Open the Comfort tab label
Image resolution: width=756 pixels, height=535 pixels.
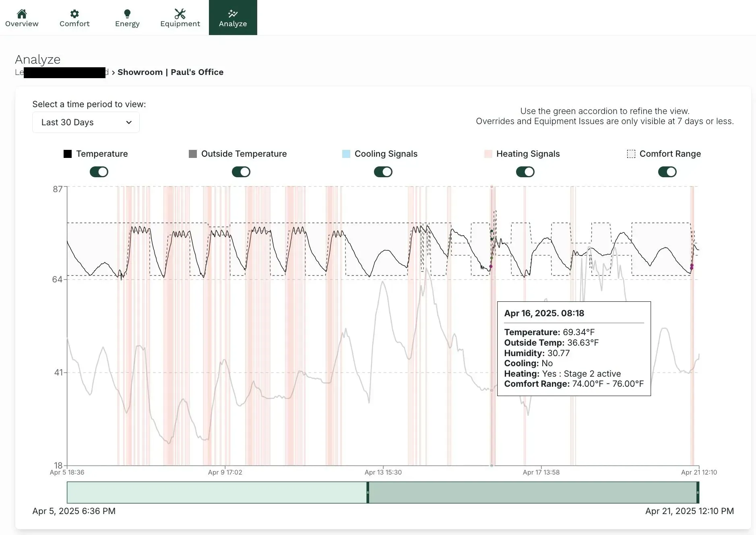74,24
